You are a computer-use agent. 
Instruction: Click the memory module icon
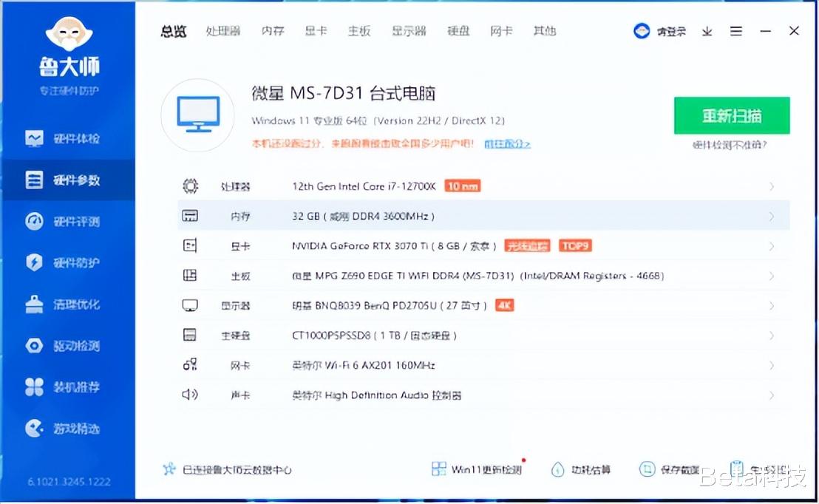click(190, 216)
